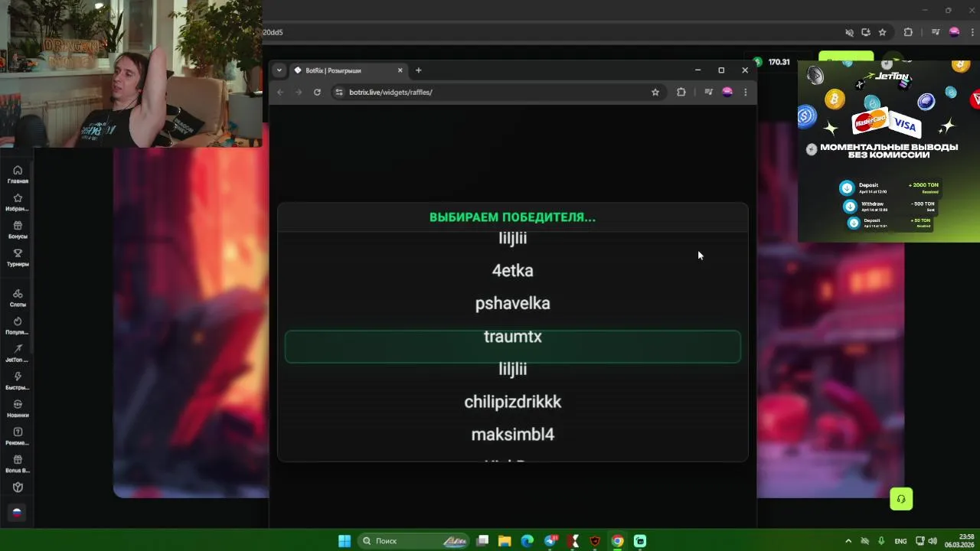The image size is (980, 551).
Task: Click the taskbar Поиск search box
Action: 413,541
